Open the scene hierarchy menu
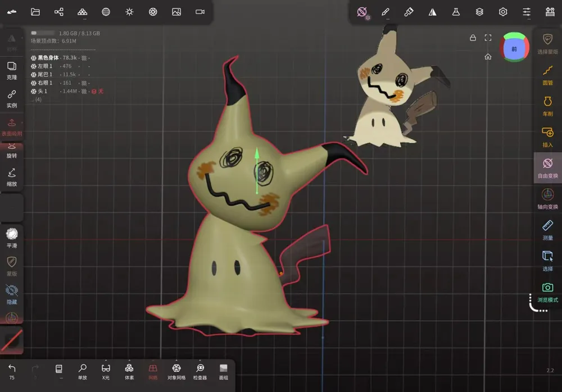Viewport: 562px width, 392px height. [59, 12]
